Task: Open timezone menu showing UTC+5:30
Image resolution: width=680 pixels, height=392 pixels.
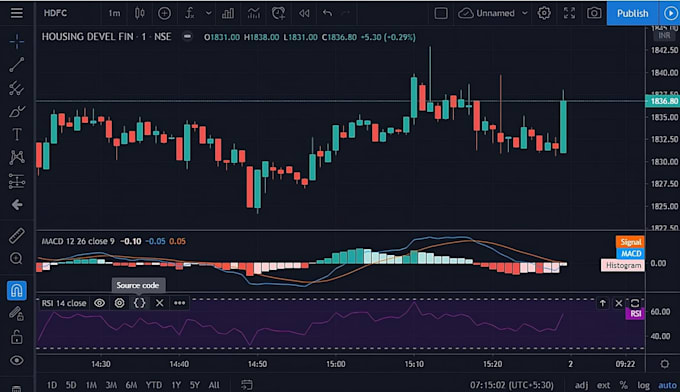Action: pyautogui.click(x=512, y=385)
